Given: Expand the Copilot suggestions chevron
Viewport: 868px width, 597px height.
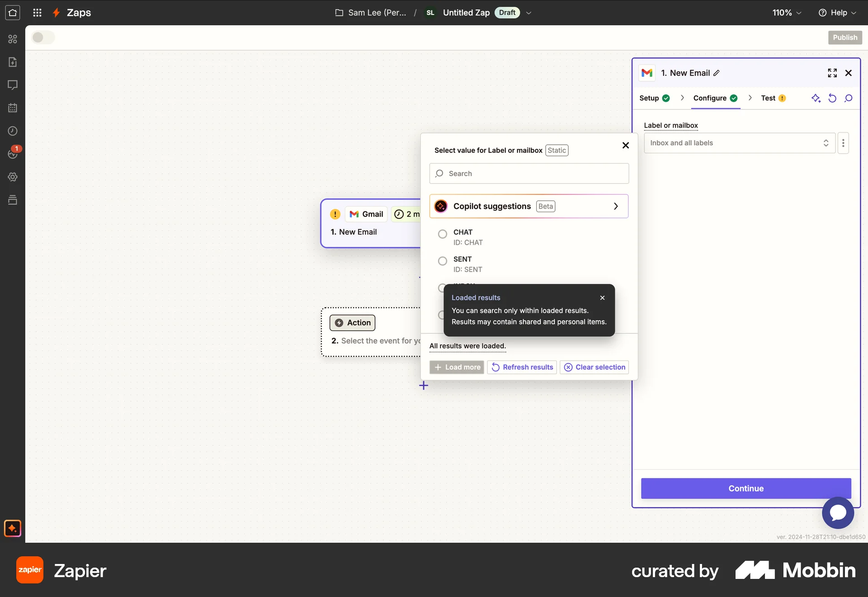Looking at the screenshot, I should point(616,206).
